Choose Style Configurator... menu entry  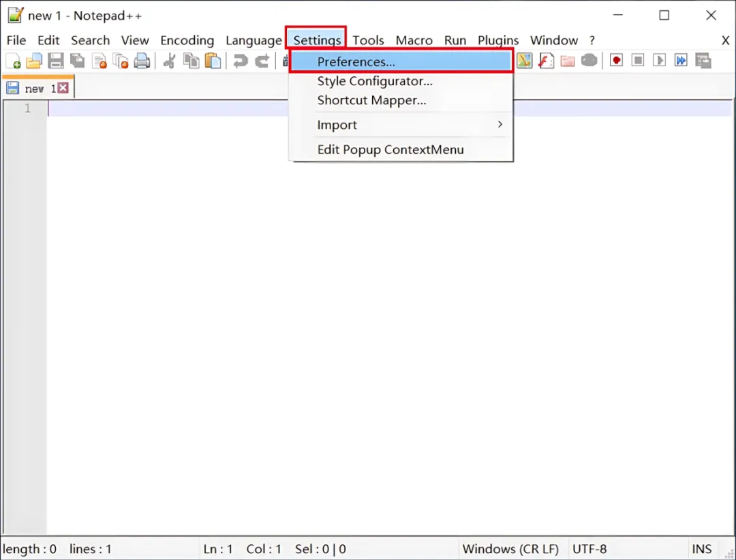pos(401,81)
